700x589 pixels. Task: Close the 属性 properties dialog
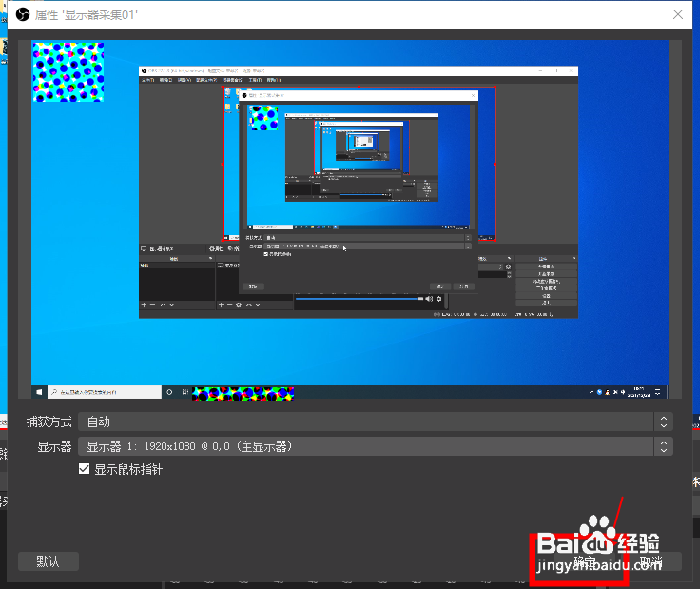coord(678,14)
